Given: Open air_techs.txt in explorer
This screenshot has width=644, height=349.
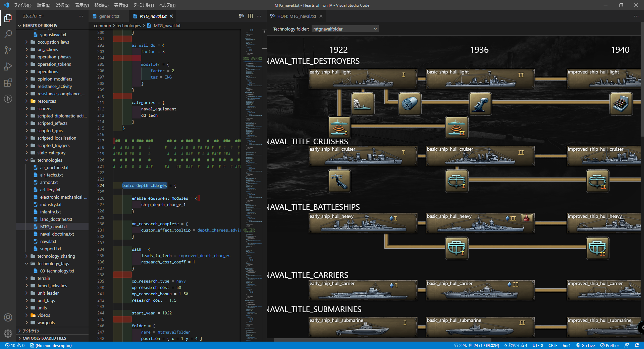Looking at the screenshot, I should pyautogui.click(x=52, y=175).
